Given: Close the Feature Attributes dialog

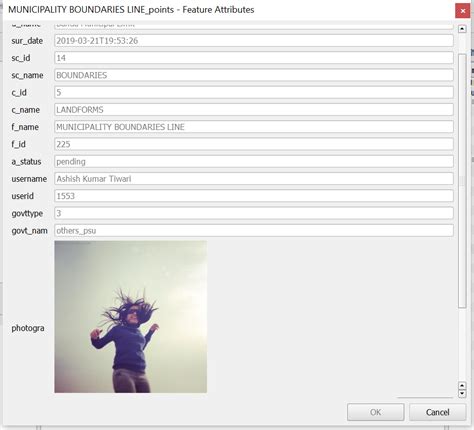Looking at the screenshot, I should [x=463, y=11].
